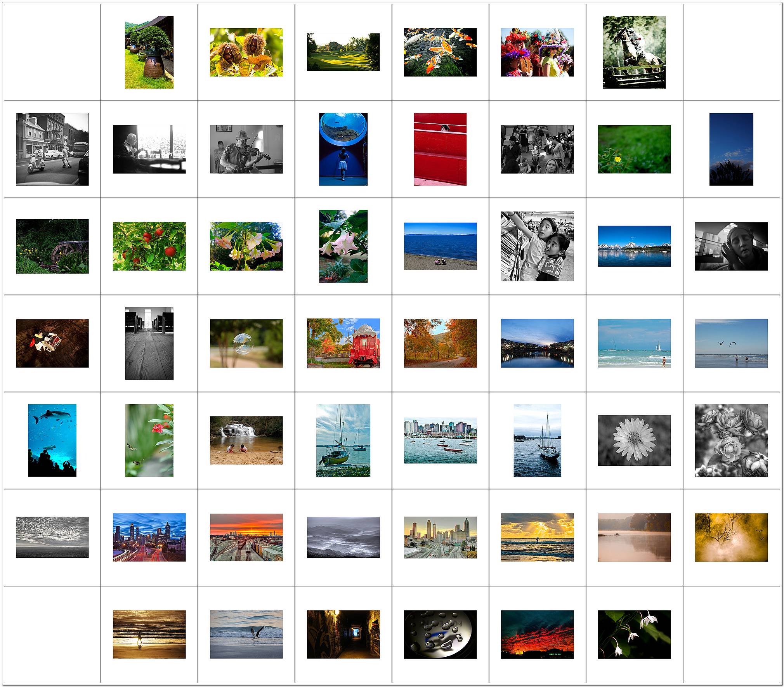
Task: Open the bonsai tree in pot photo
Action: pos(149,52)
